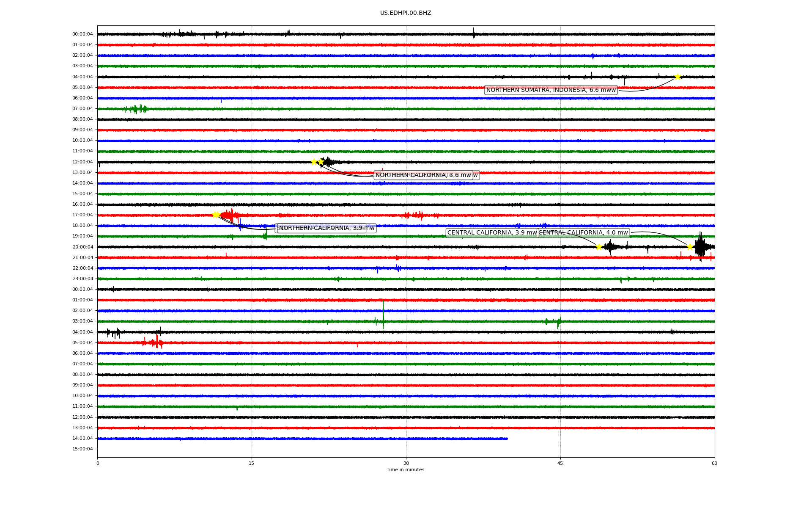Image resolution: width=812 pixels, height=508 pixels.
Task: Click the yellow star on the 17:00:04 trace
Action: (216, 215)
